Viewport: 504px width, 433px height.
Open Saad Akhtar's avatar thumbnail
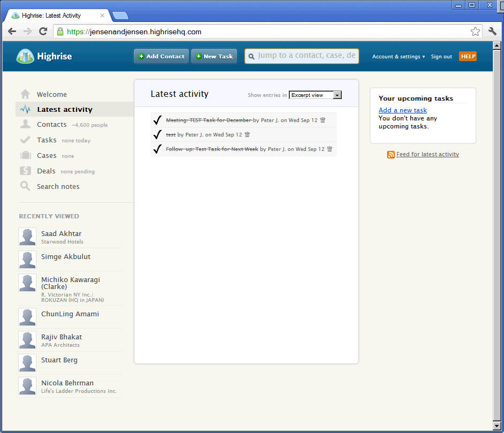(27, 237)
